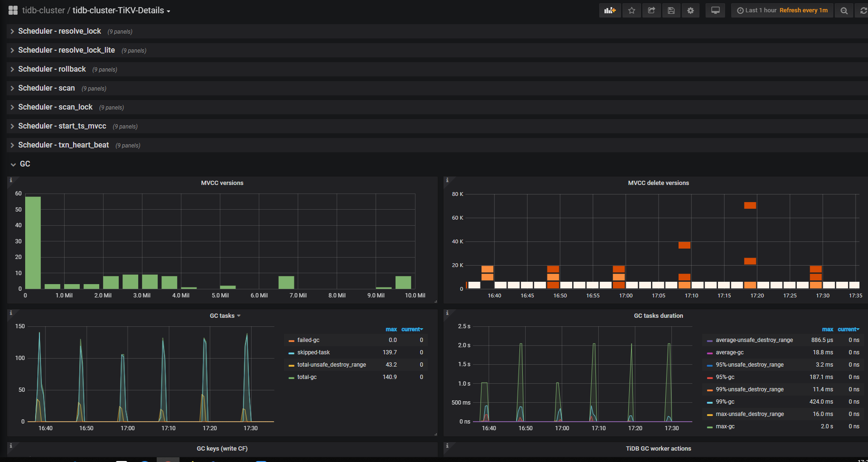Toggle the cycle view mode monitor icon
Viewport: 868px width, 462px height.
(x=715, y=10)
